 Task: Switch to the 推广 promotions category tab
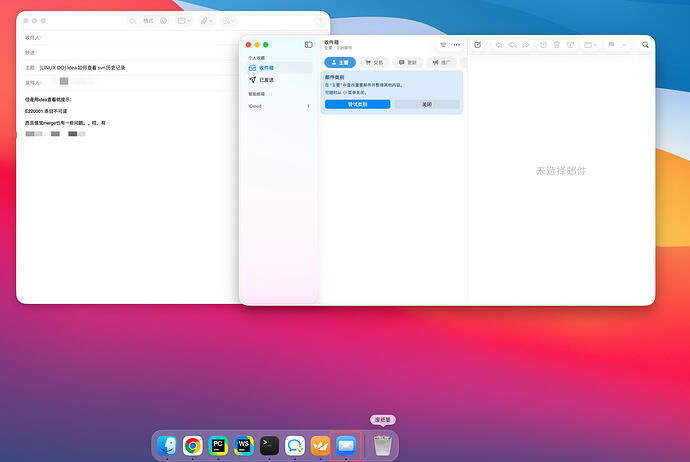pyautogui.click(x=441, y=62)
